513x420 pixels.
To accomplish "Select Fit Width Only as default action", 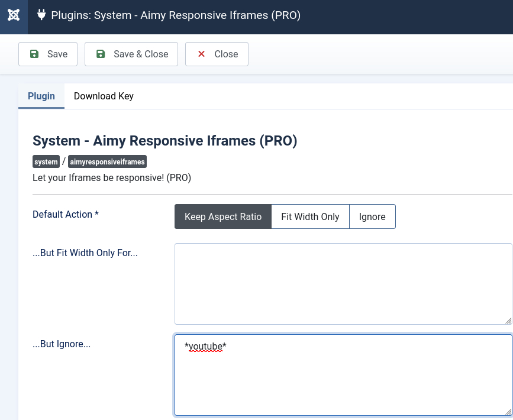I will [x=310, y=217].
